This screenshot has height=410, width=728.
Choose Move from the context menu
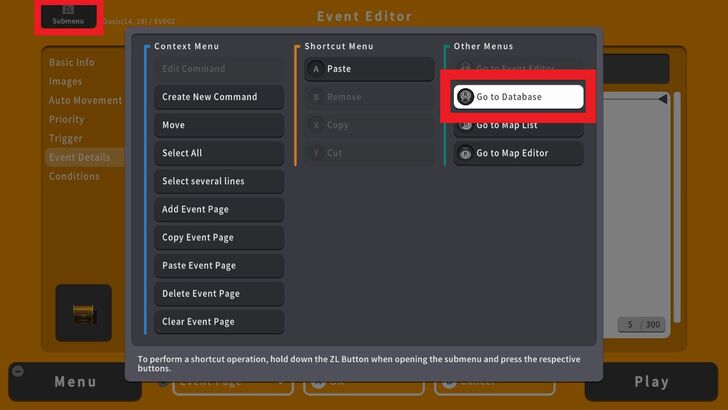point(218,125)
